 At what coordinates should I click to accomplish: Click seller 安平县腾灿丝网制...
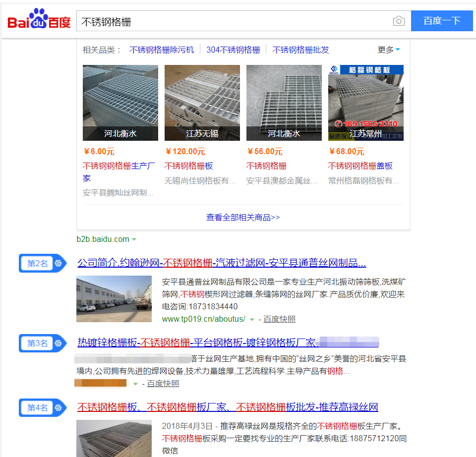pos(118,193)
